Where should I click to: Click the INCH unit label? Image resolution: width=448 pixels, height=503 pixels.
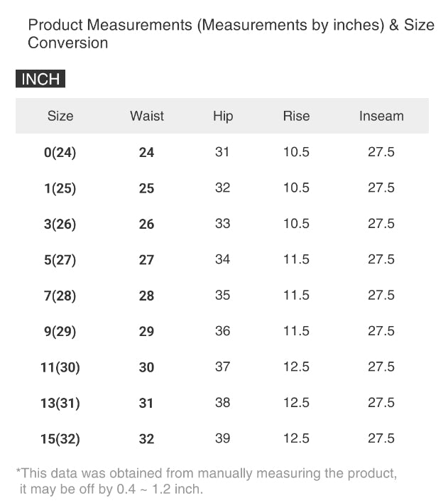pyautogui.click(x=40, y=79)
